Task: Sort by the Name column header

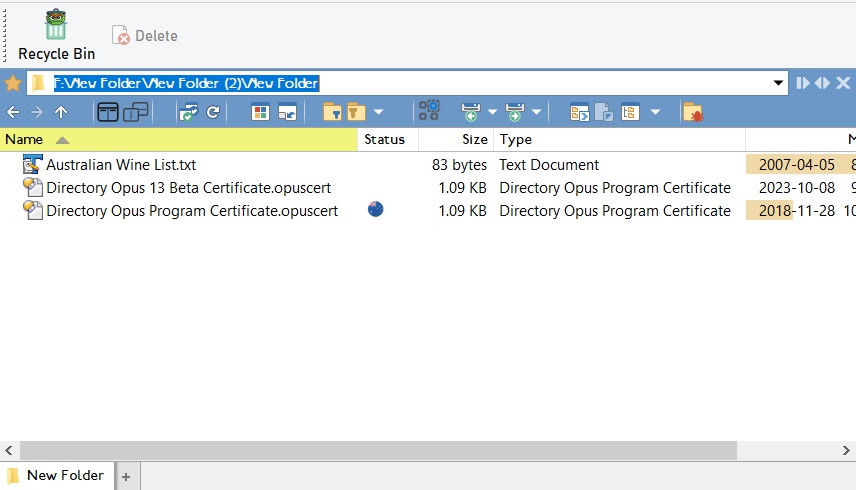Action: pyautogui.click(x=179, y=140)
